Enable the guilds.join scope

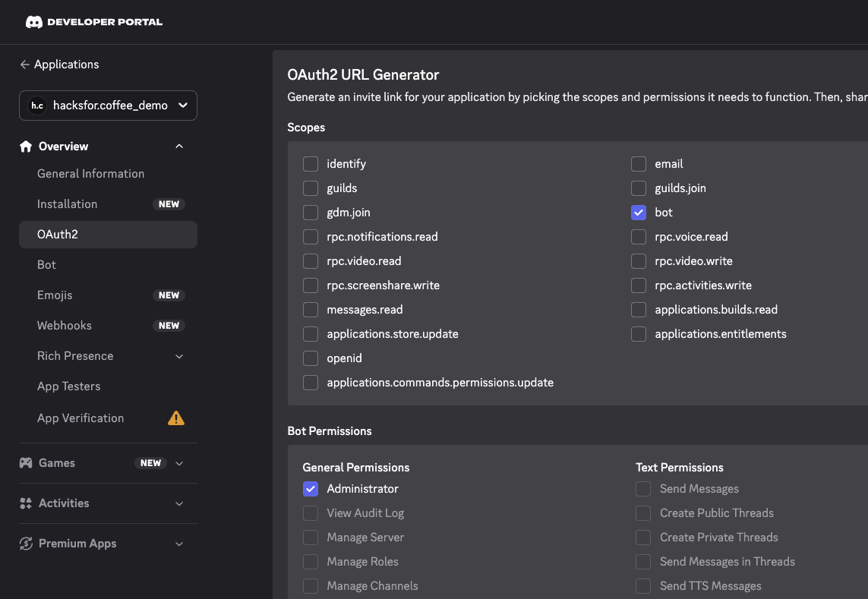pyautogui.click(x=638, y=188)
